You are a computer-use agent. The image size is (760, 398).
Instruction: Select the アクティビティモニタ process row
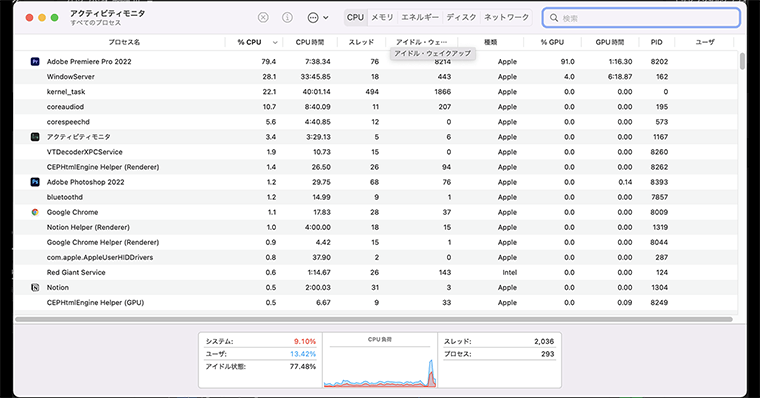(376, 137)
